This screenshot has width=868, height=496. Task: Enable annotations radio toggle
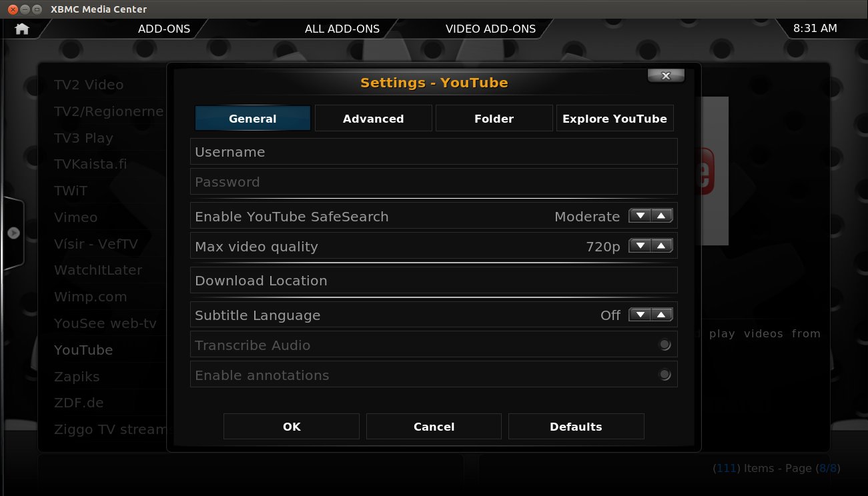tap(665, 375)
